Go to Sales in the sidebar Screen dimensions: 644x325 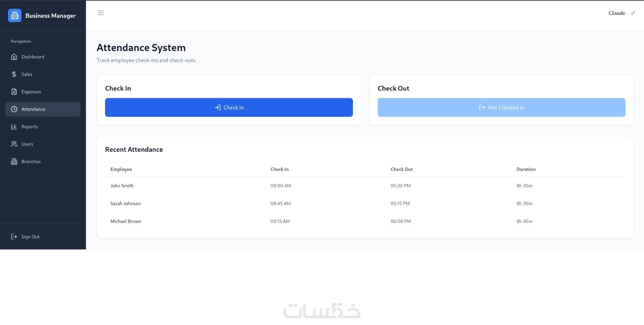click(x=43, y=74)
